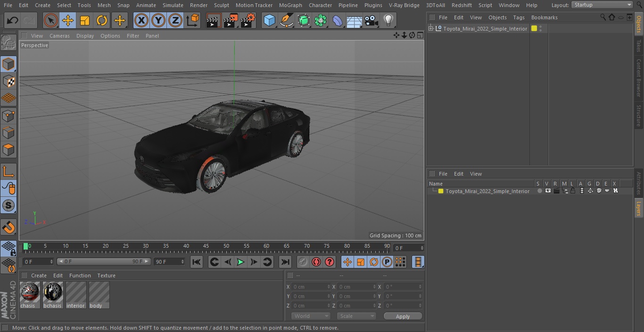Select the Live Selection tool

click(51, 20)
